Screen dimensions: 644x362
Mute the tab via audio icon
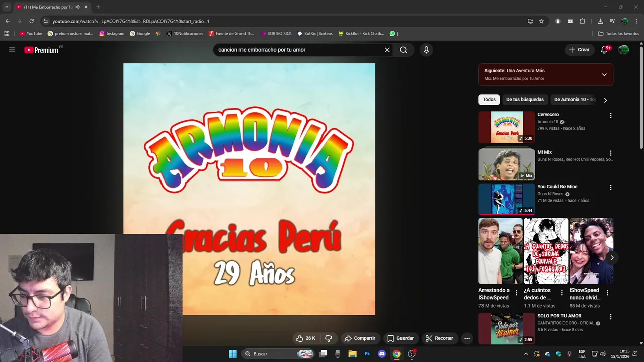[x=78, y=7]
